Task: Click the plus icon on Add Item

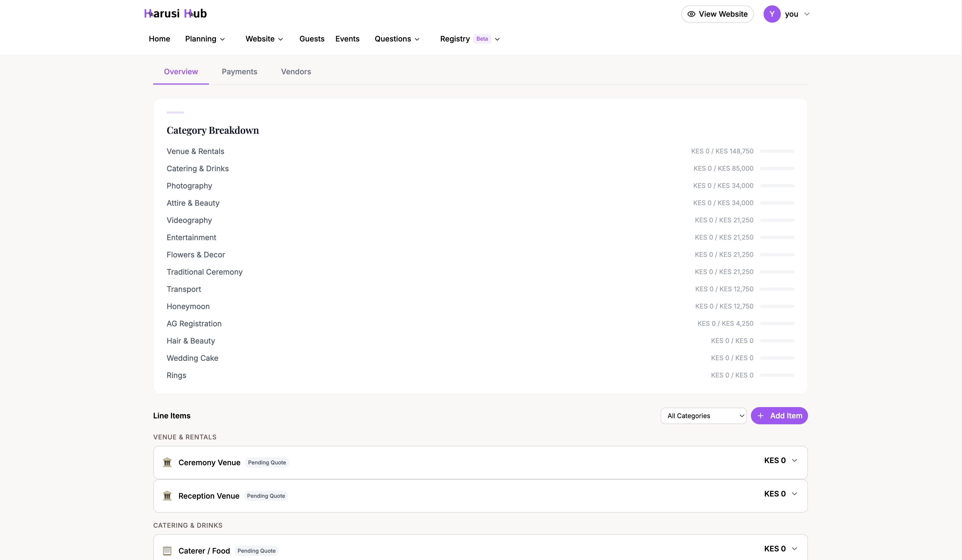Action: [760, 416]
